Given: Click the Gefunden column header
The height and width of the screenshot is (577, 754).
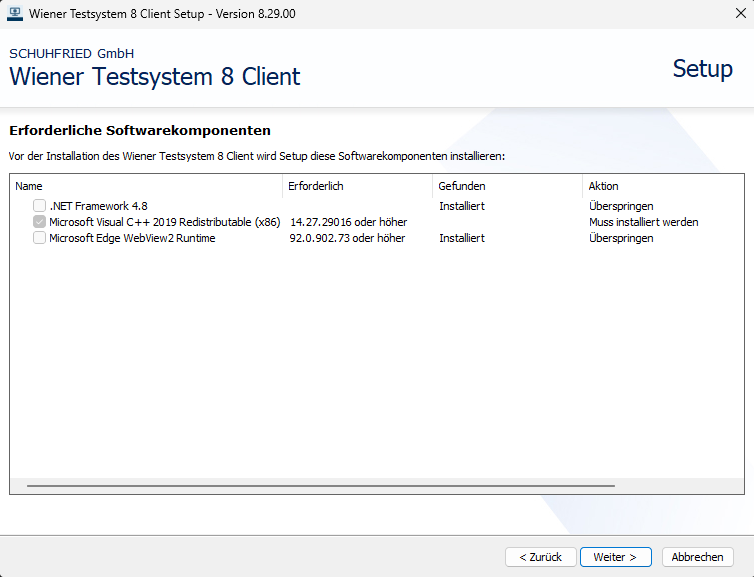Looking at the screenshot, I should (x=507, y=186).
